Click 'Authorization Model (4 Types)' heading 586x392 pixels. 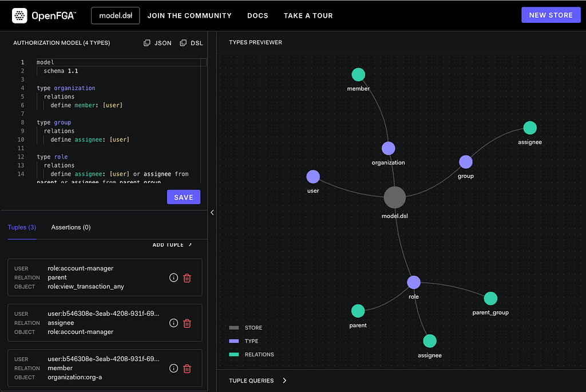click(x=62, y=43)
